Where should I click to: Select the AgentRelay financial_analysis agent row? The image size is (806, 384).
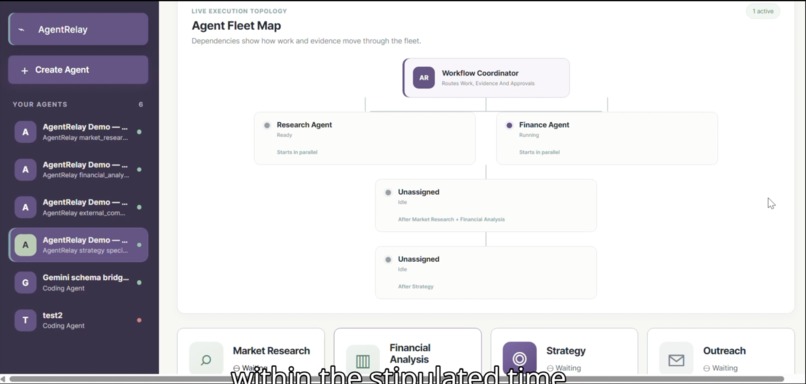[x=78, y=170]
